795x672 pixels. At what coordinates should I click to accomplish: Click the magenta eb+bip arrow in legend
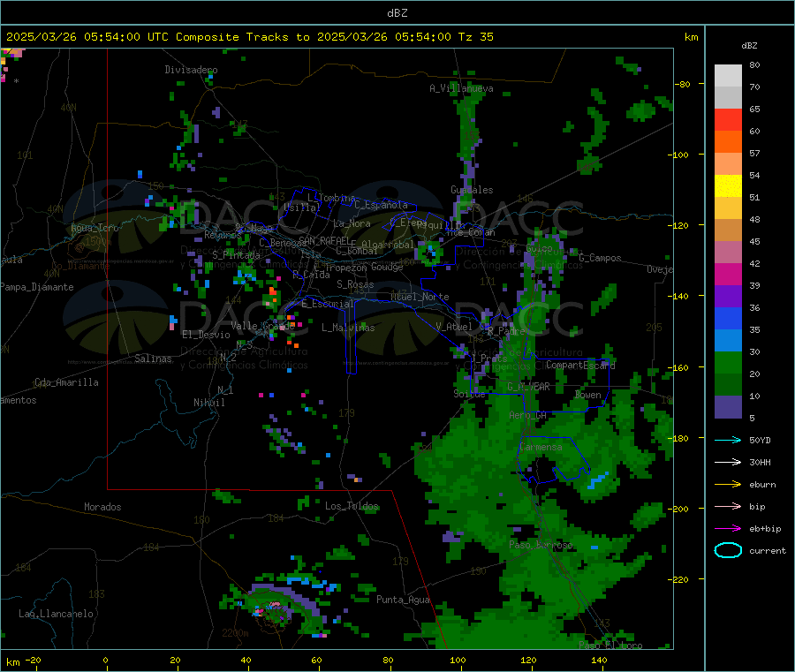point(728,529)
